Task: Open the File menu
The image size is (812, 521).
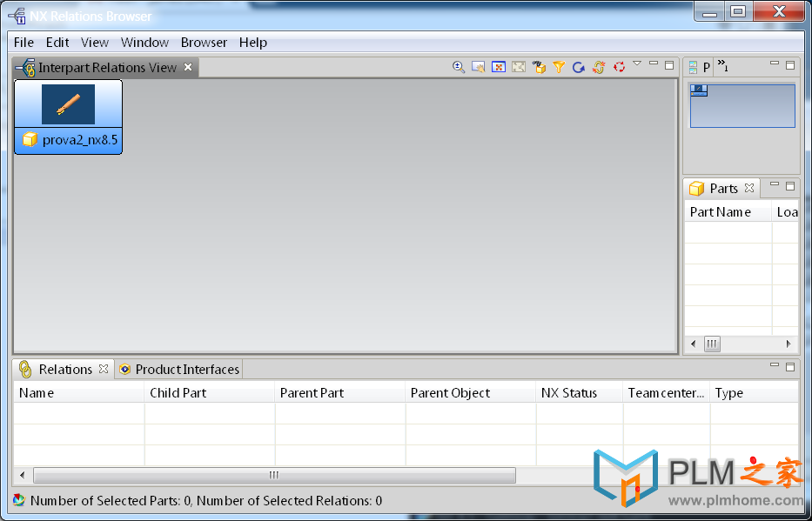Action: click(x=23, y=43)
